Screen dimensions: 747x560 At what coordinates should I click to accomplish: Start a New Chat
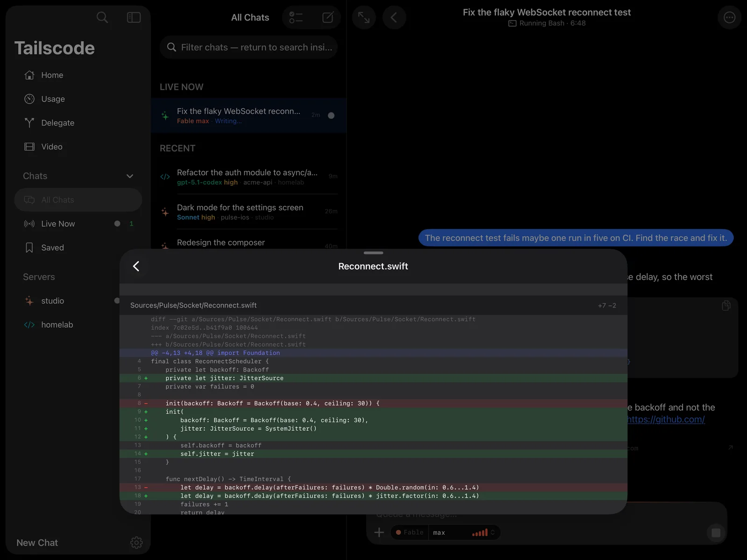[37, 543]
